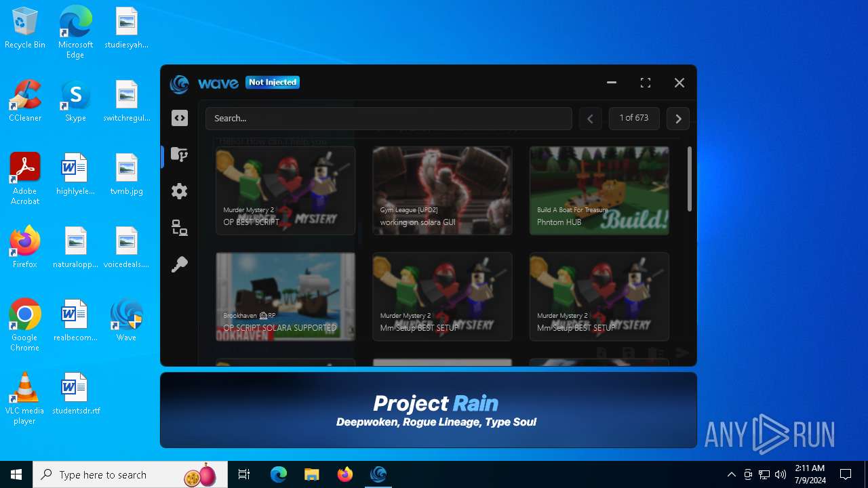Select Wave desktop shortcut
Viewport: 868px width, 488px height.
coord(126,321)
